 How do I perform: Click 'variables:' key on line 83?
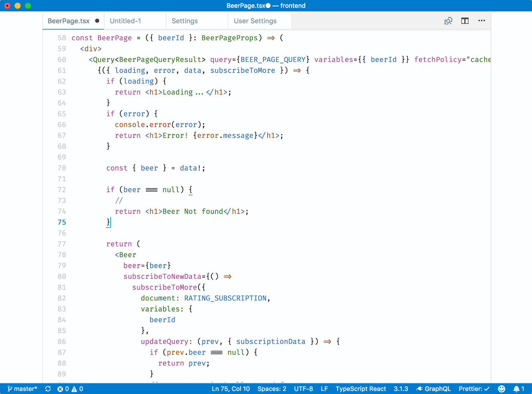coord(162,309)
